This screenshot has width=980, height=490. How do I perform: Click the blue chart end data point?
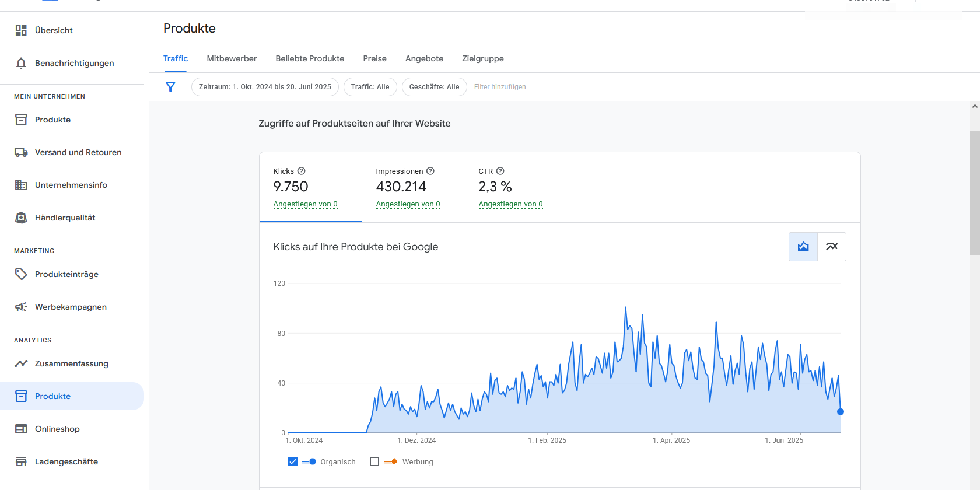coord(841,412)
